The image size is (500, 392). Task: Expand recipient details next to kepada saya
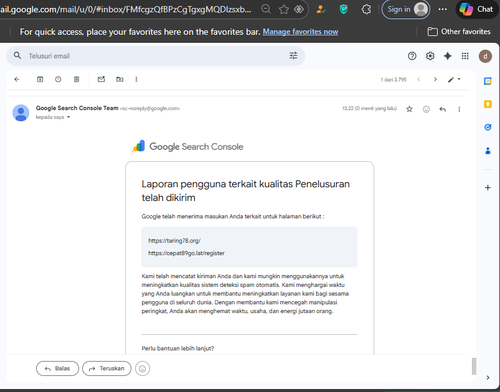[68, 117]
